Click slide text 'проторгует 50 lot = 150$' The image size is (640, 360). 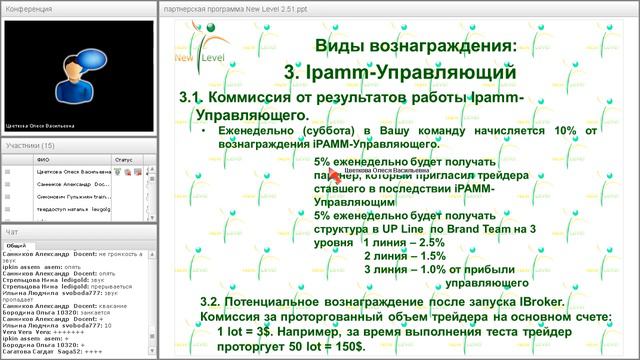coord(291,347)
